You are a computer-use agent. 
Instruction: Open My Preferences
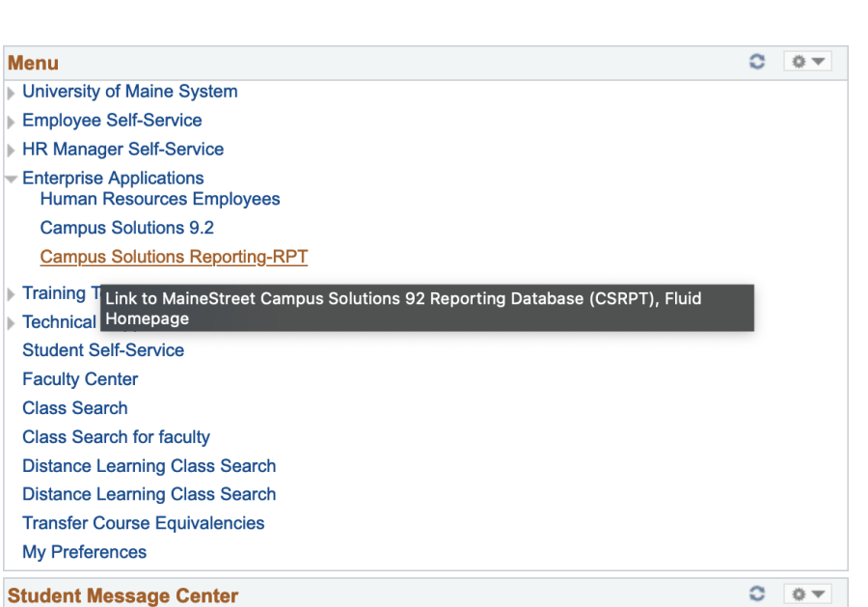[x=84, y=552]
